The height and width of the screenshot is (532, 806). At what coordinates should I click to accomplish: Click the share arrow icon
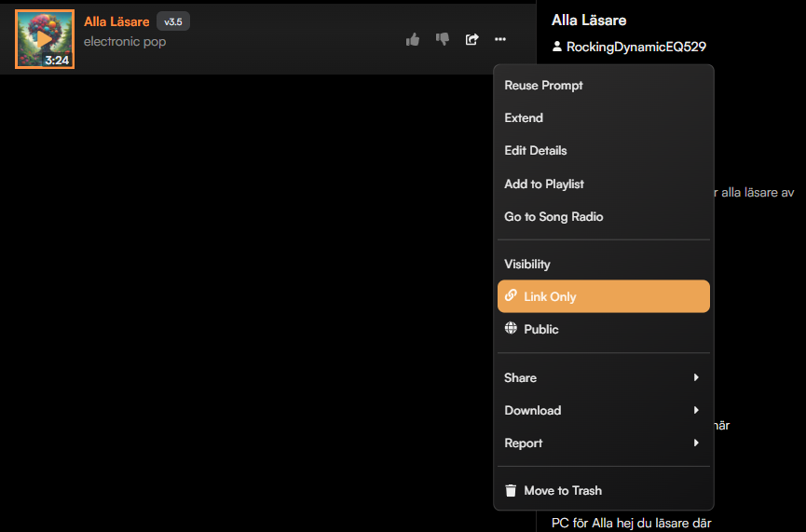(x=471, y=39)
